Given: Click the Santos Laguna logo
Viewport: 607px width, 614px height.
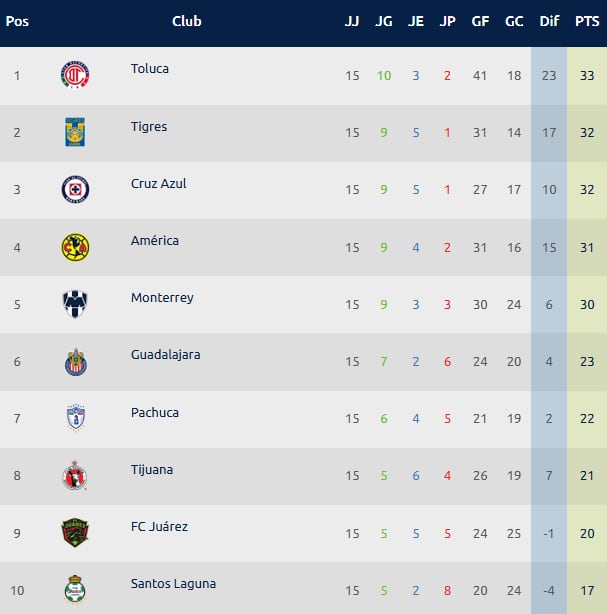Looking at the screenshot, I should [75, 589].
